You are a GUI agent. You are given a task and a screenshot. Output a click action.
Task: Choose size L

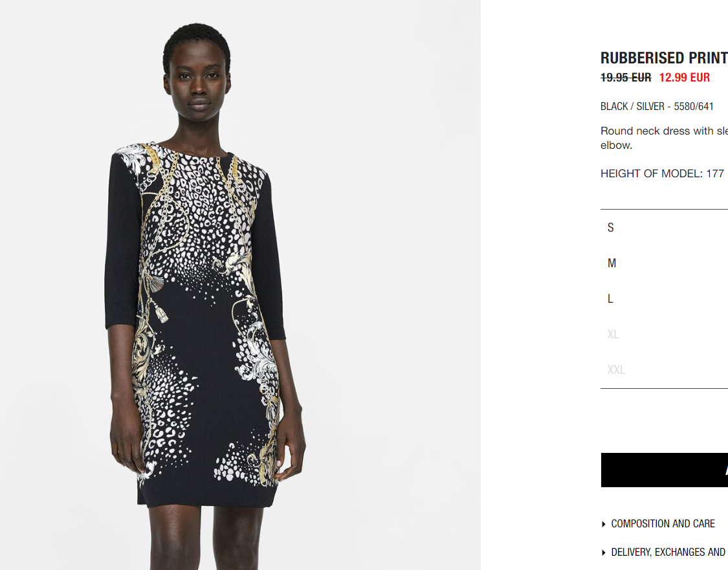click(664, 298)
